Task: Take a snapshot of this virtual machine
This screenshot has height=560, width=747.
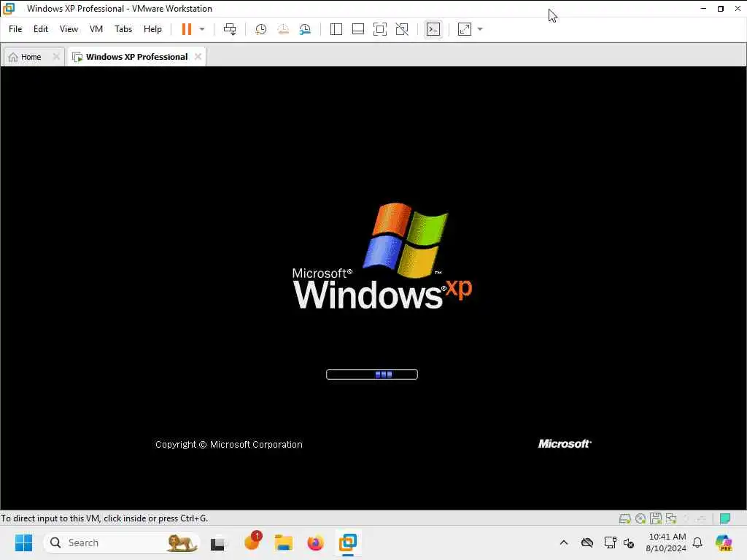Action: tap(260, 29)
